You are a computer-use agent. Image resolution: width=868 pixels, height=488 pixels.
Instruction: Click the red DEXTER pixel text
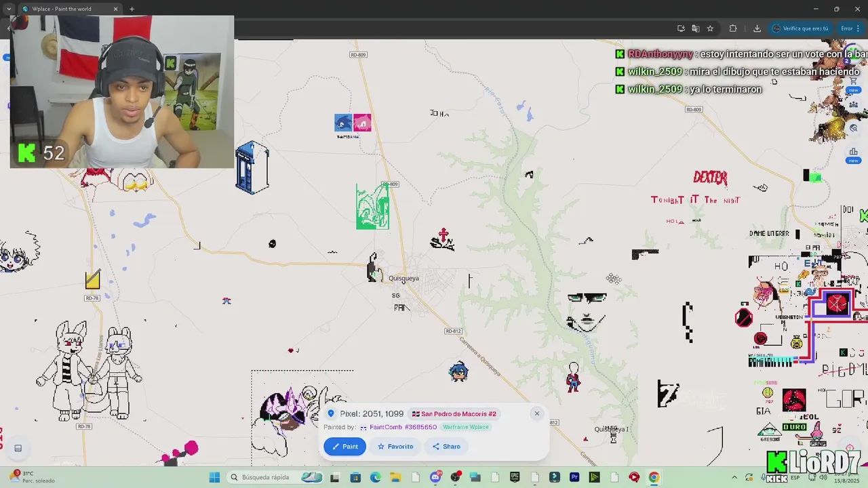[710, 178]
